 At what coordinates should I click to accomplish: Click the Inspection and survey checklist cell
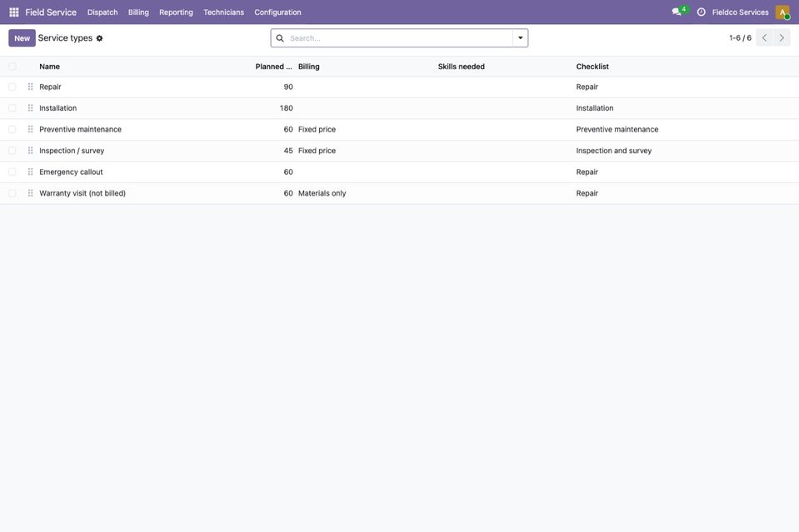pos(613,151)
